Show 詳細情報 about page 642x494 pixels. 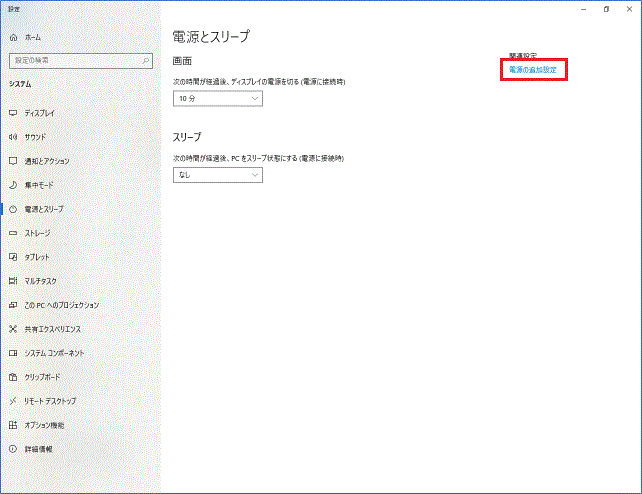[39, 449]
